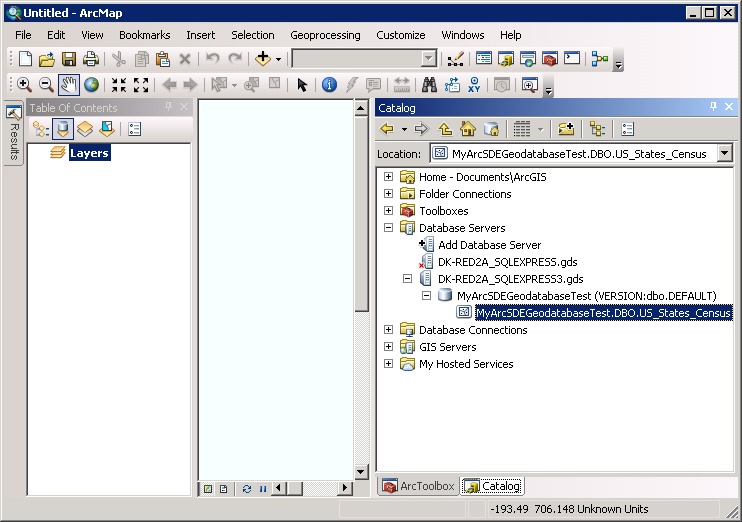Open the Geoprocessing menu
The height and width of the screenshot is (522, 742).
tap(325, 35)
